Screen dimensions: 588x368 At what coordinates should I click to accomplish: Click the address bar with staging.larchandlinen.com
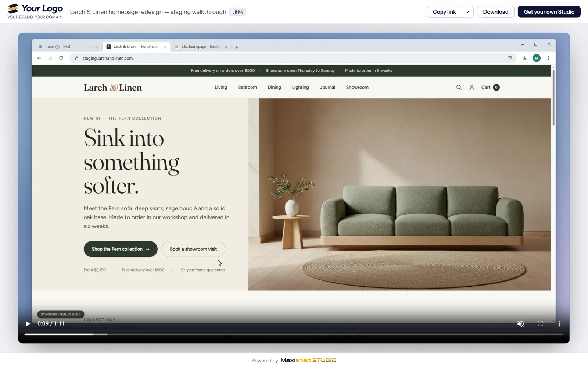pyautogui.click(x=292, y=58)
